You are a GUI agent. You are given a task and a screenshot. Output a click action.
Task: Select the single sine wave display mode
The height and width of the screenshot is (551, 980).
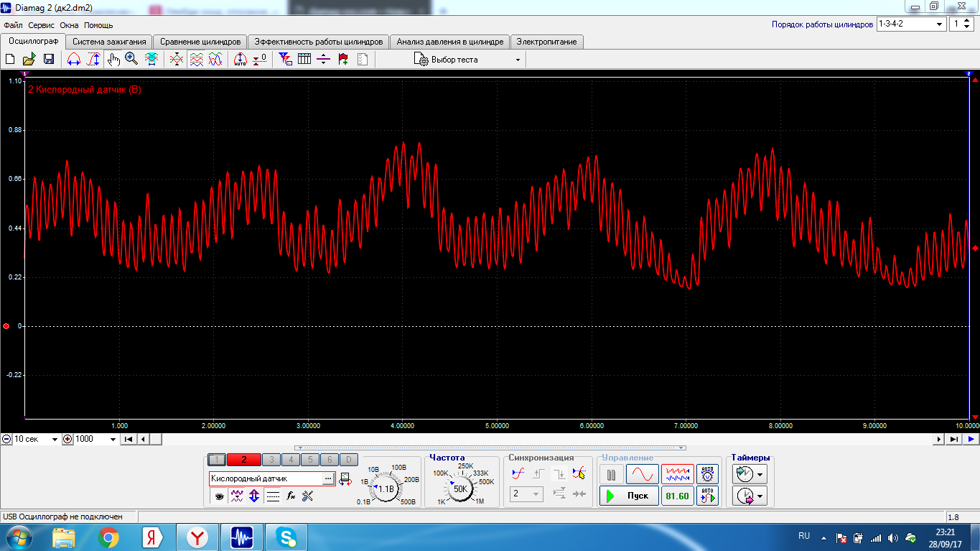click(642, 474)
